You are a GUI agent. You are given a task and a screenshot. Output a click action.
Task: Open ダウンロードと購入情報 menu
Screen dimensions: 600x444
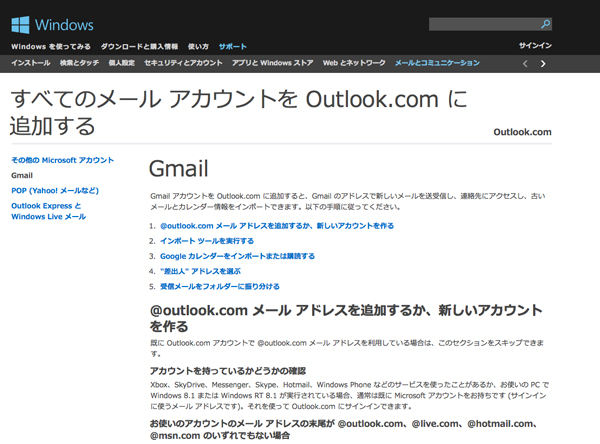pyautogui.click(x=139, y=46)
